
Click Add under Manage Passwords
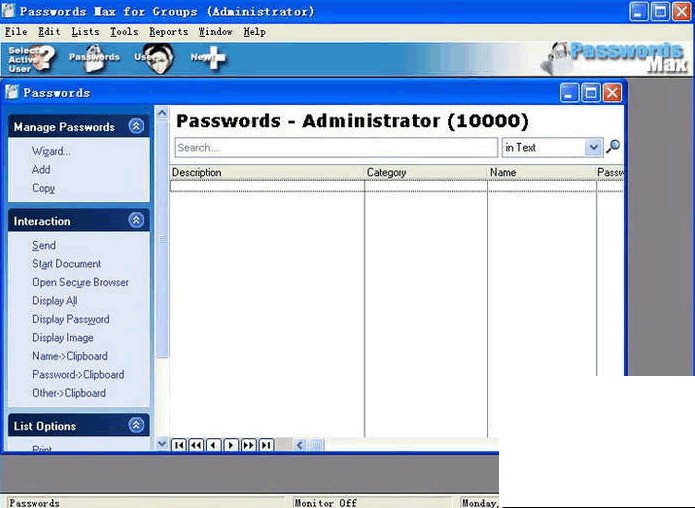[41, 169]
